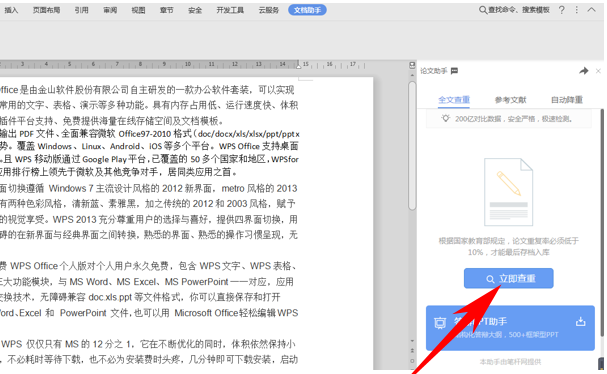607x374 pixels.
Task: Click the previous page double-arrow button
Action: (x=412, y=350)
